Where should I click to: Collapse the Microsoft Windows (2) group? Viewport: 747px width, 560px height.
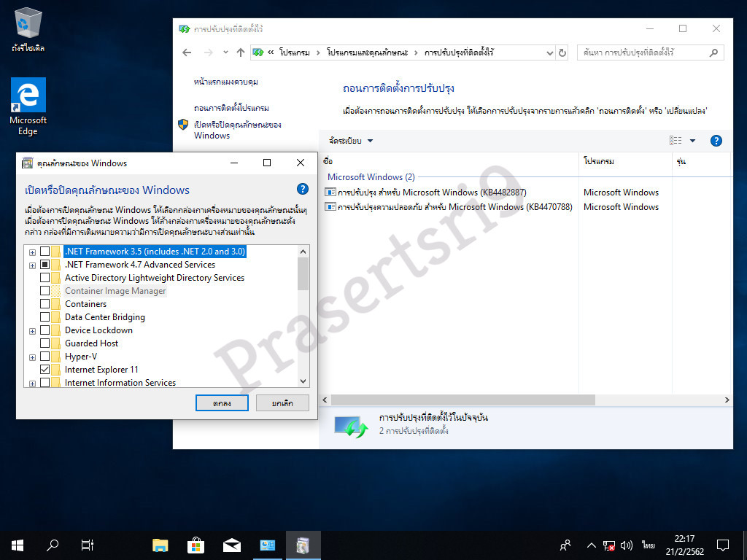click(x=371, y=177)
